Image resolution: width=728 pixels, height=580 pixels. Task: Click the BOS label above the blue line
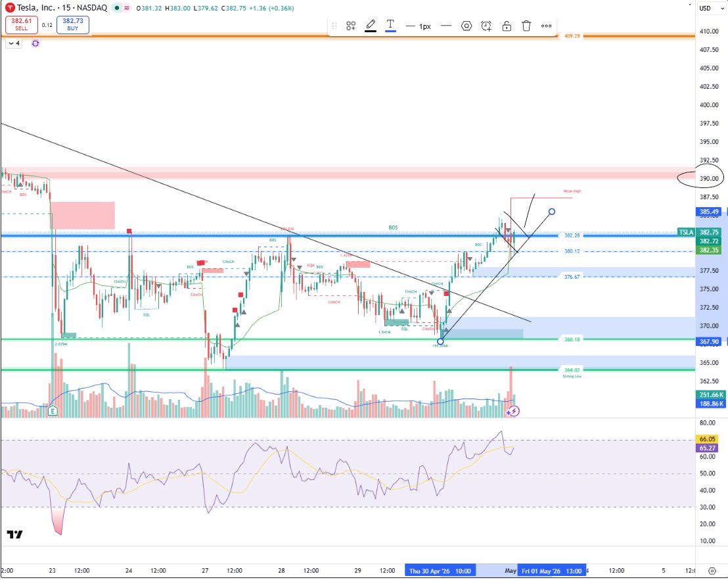pyautogui.click(x=393, y=228)
